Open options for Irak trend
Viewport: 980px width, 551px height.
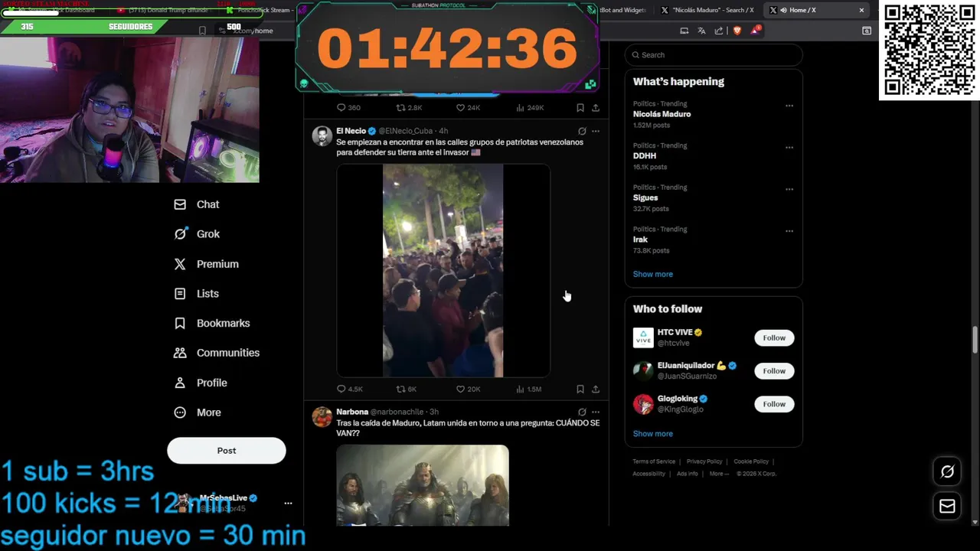click(x=789, y=231)
